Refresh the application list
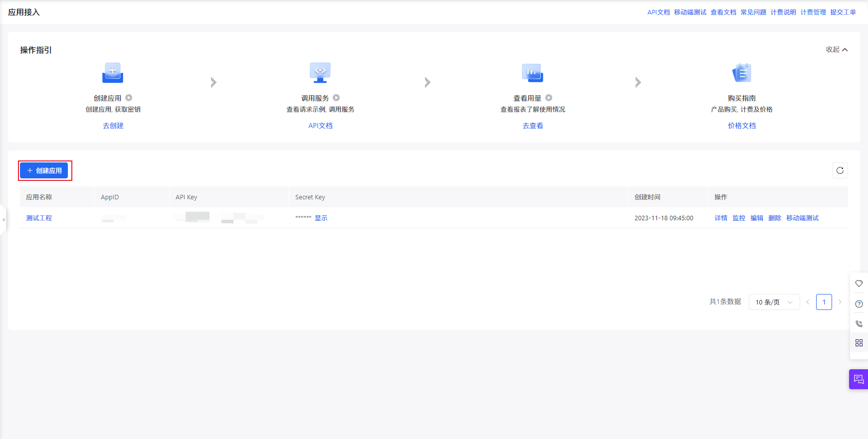The height and width of the screenshot is (439, 868). (x=840, y=170)
